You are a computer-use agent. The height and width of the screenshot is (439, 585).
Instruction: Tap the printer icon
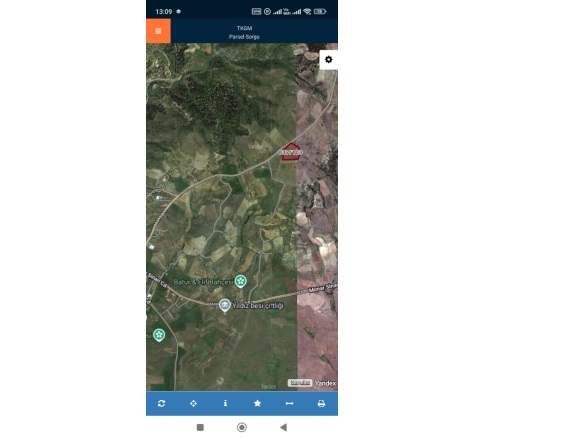tap(321, 404)
